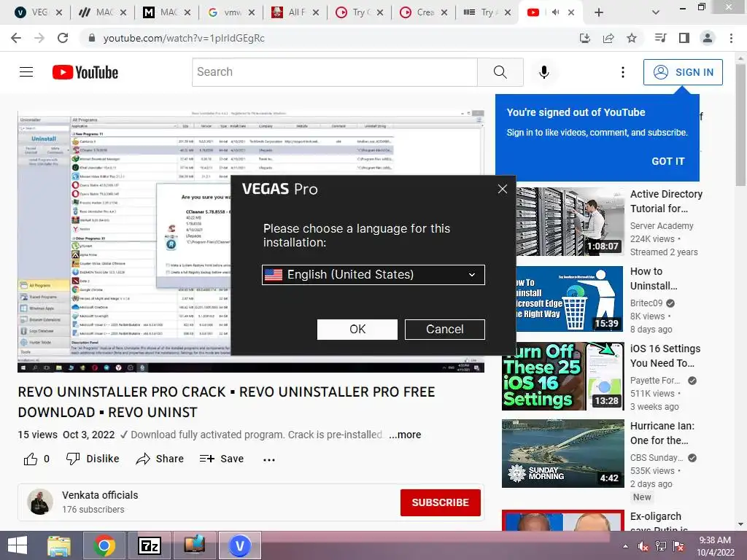Click the SIGN IN button
The image size is (747, 560).
(x=683, y=72)
